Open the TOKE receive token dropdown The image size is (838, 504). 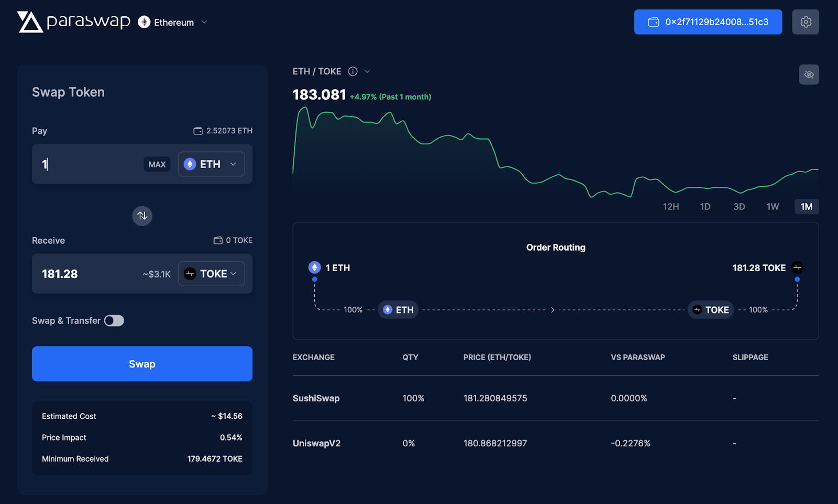(211, 274)
